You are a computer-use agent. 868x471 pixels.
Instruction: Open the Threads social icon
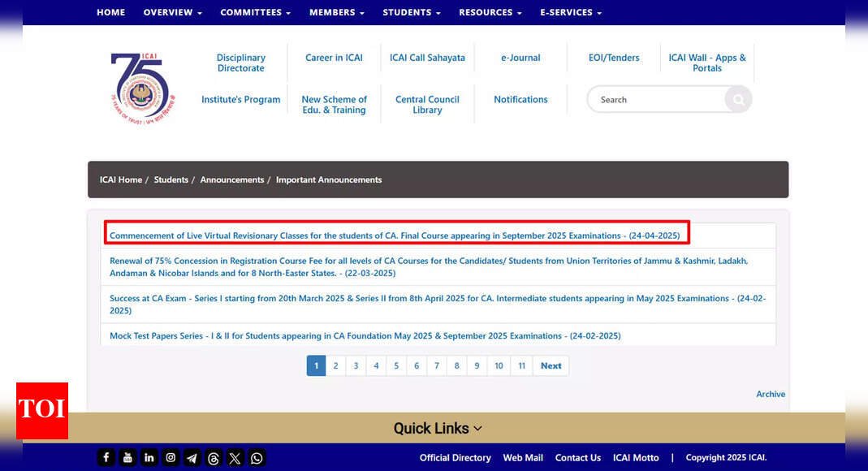point(214,458)
